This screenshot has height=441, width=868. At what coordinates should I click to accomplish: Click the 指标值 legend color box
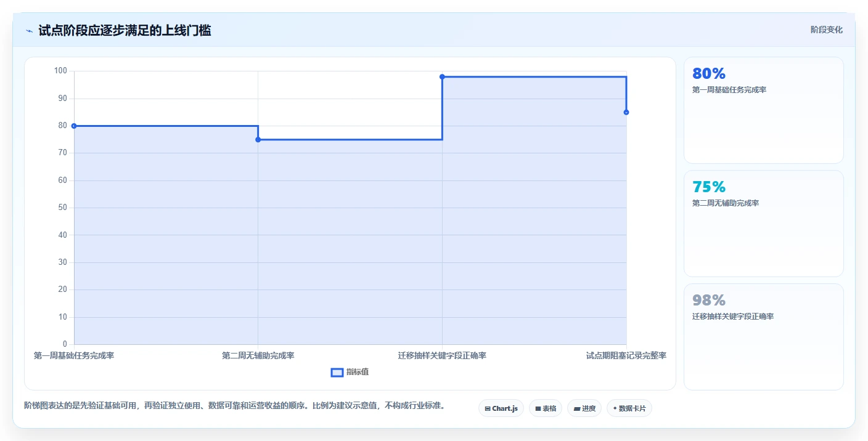[x=337, y=372]
